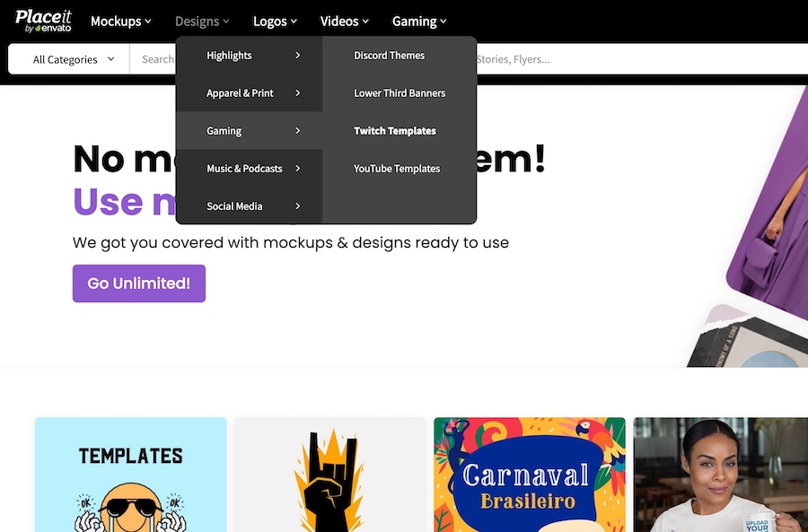This screenshot has height=532, width=808.
Task: Open the Designs menu
Action: (x=202, y=22)
